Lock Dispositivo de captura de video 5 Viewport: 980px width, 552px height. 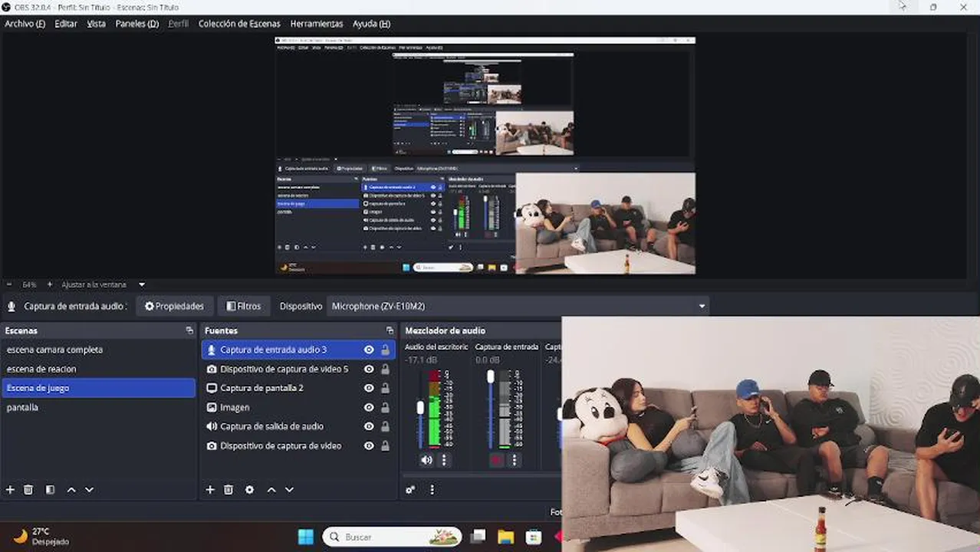point(385,369)
